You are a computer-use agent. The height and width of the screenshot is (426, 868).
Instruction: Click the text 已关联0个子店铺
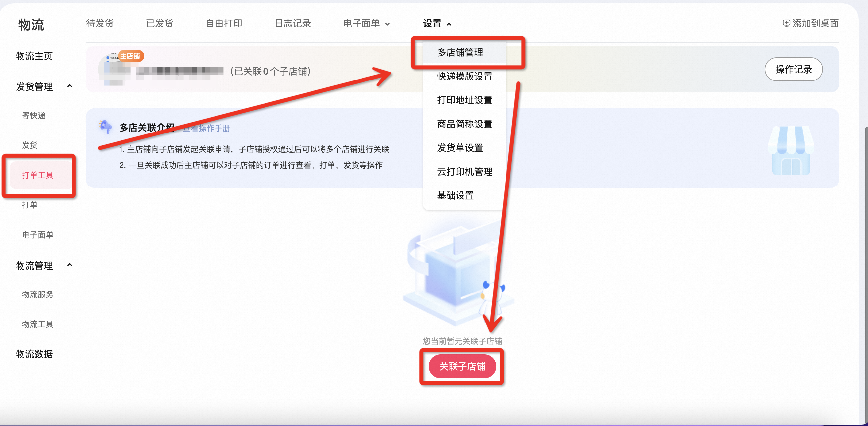pyautogui.click(x=270, y=71)
